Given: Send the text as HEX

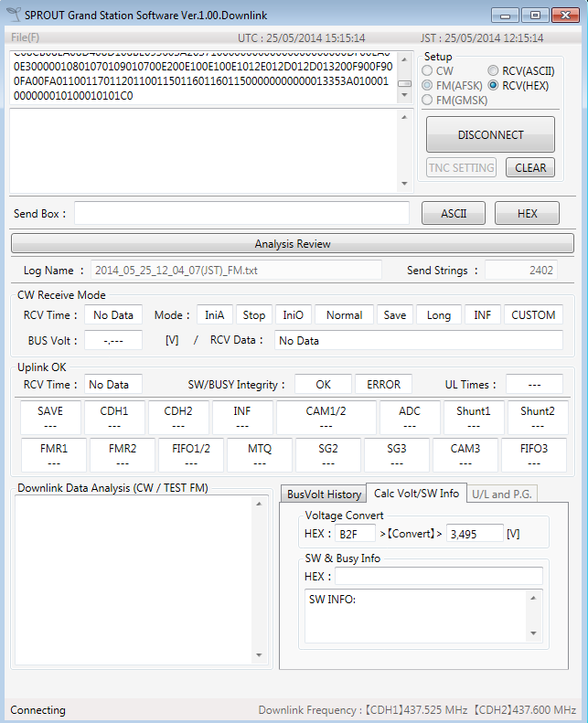Looking at the screenshot, I should pos(527,213).
